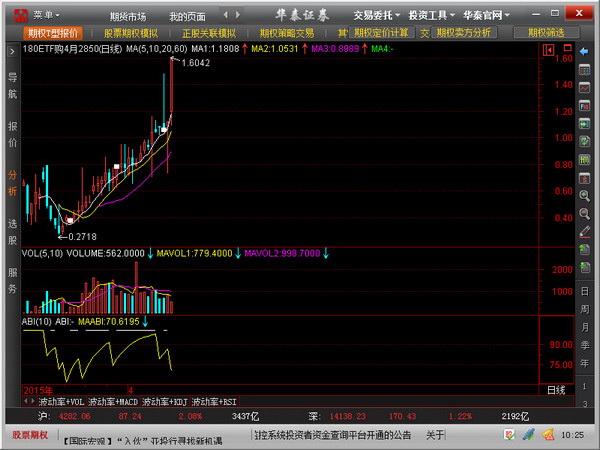Click the green indicator formula icon
600x450 pixels.
(x=584, y=159)
